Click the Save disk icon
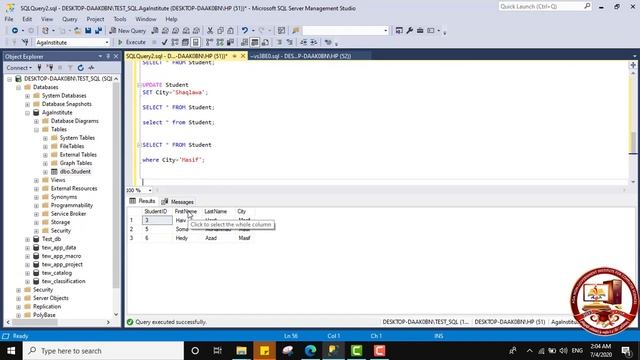The width and height of the screenshot is (640, 360). pyautogui.click(x=88, y=31)
